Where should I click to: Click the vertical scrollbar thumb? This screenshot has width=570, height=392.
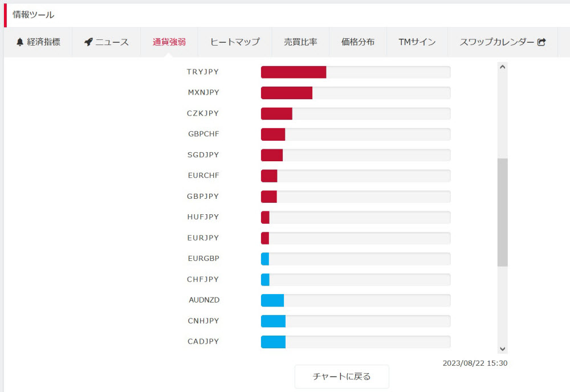point(502,213)
